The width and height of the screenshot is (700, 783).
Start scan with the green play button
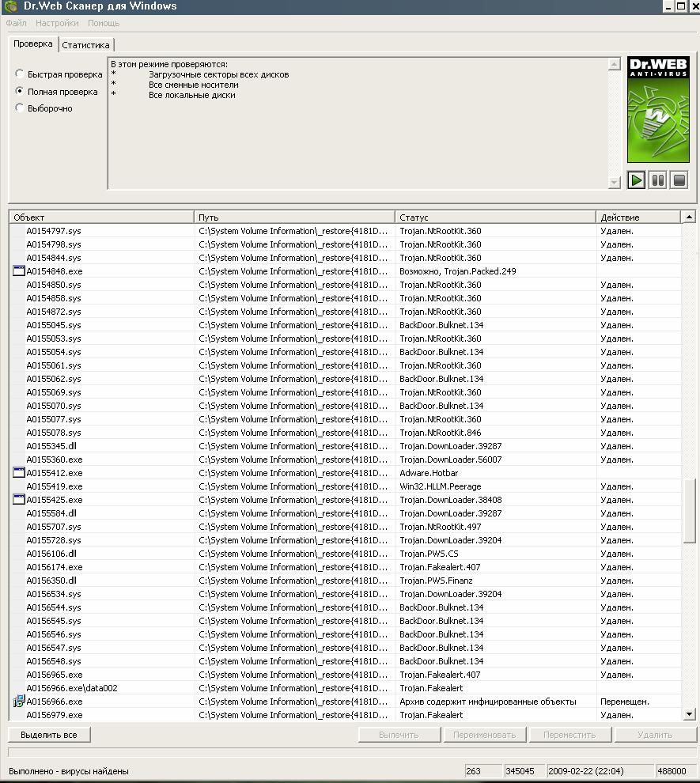pos(636,180)
